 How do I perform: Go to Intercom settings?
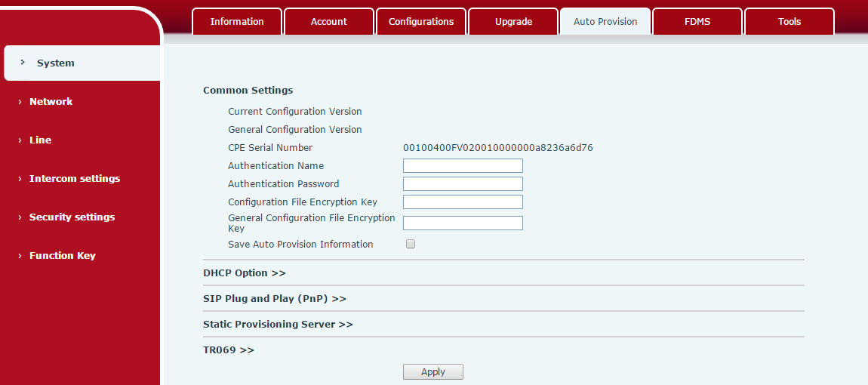(x=74, y=179)
